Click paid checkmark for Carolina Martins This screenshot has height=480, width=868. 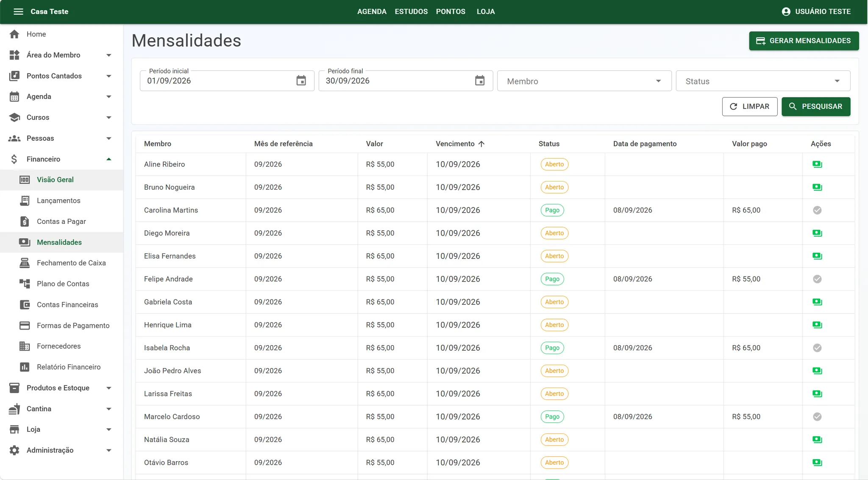point(817,210)
